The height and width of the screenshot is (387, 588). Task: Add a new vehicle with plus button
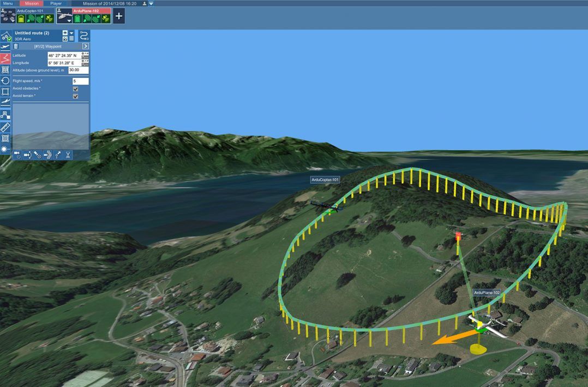pyautogui.click(x=118, y=16)
